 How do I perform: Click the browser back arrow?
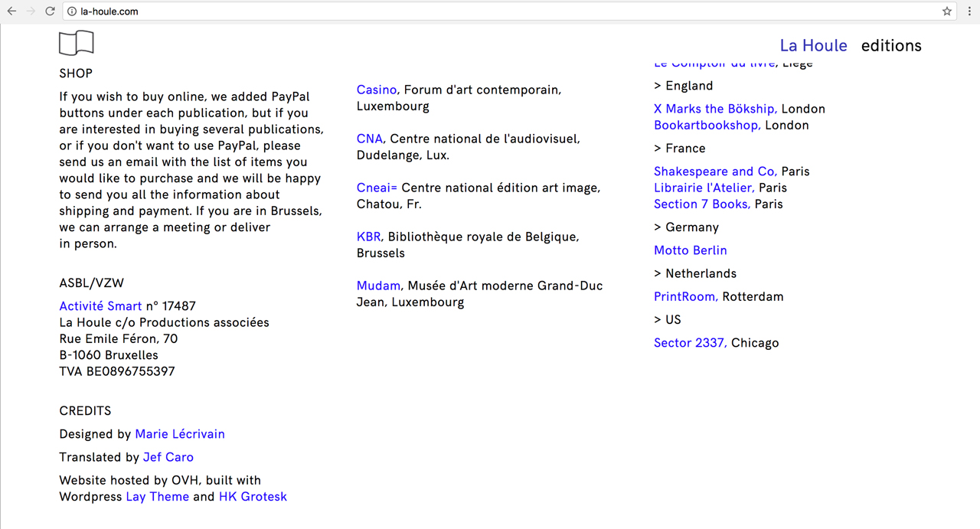coord(11,11)
